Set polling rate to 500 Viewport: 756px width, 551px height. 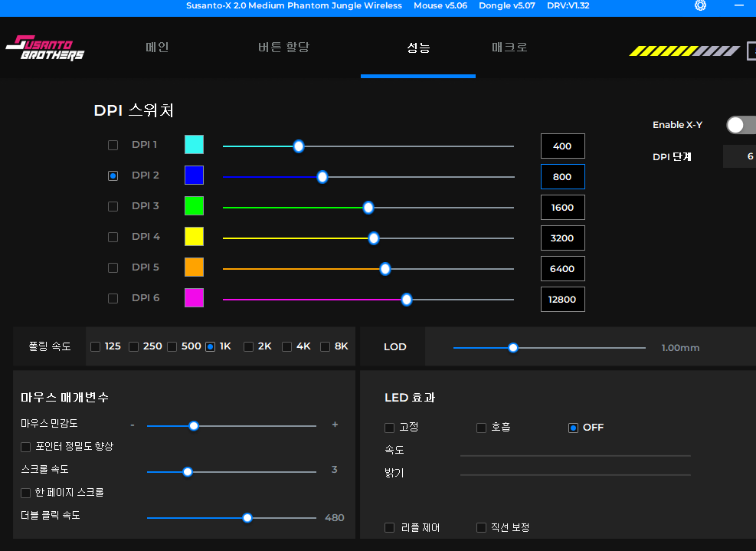pyautogui.click(x=172, y=347)
